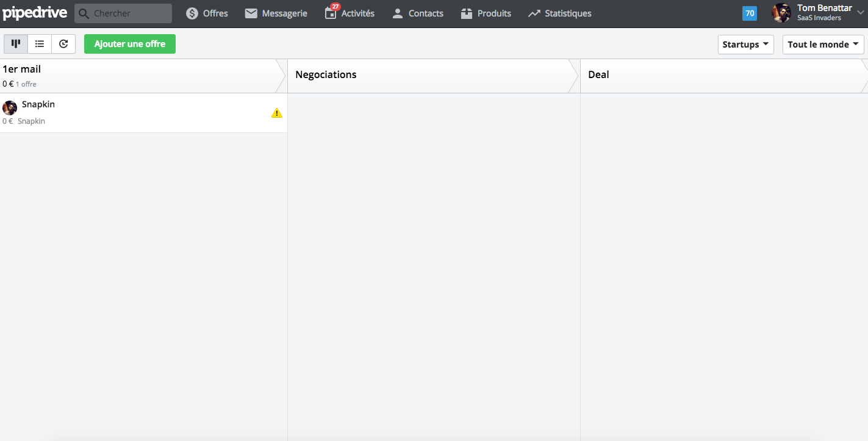
Task: Click the Ajouter une offre button
Action: (130, 44)
